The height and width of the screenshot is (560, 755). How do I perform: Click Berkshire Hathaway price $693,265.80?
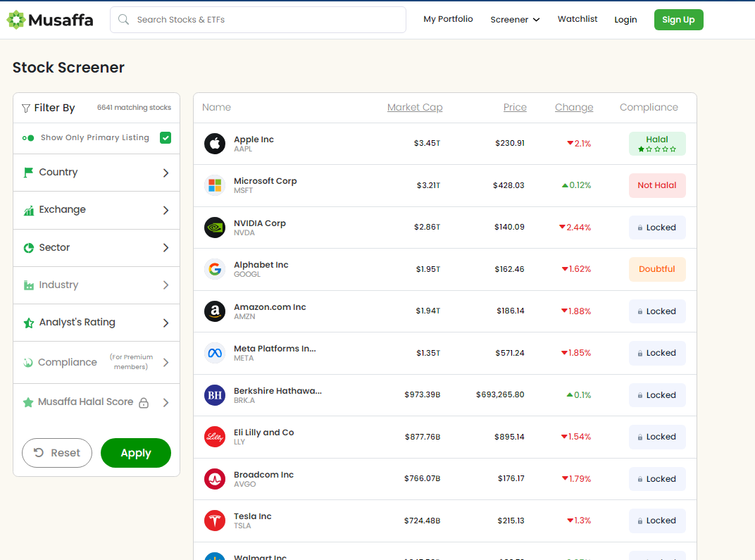(x=500, y=395)
